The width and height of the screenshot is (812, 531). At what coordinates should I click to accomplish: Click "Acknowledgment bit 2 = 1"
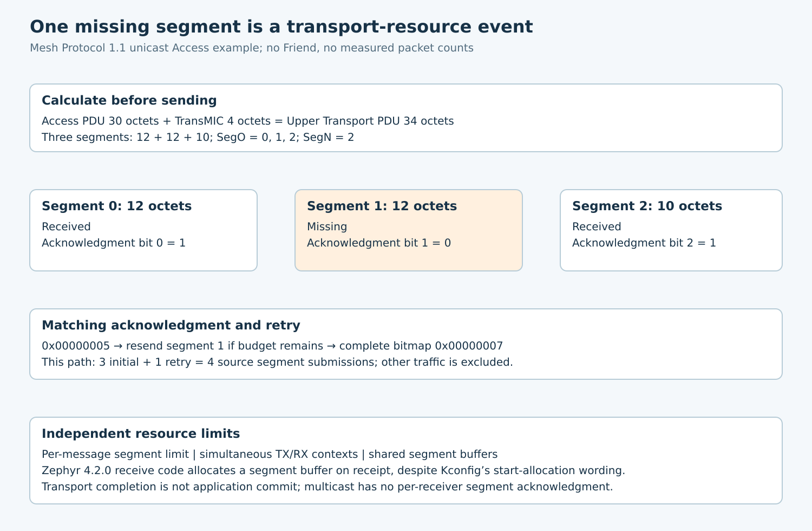[x=644, y=243]
